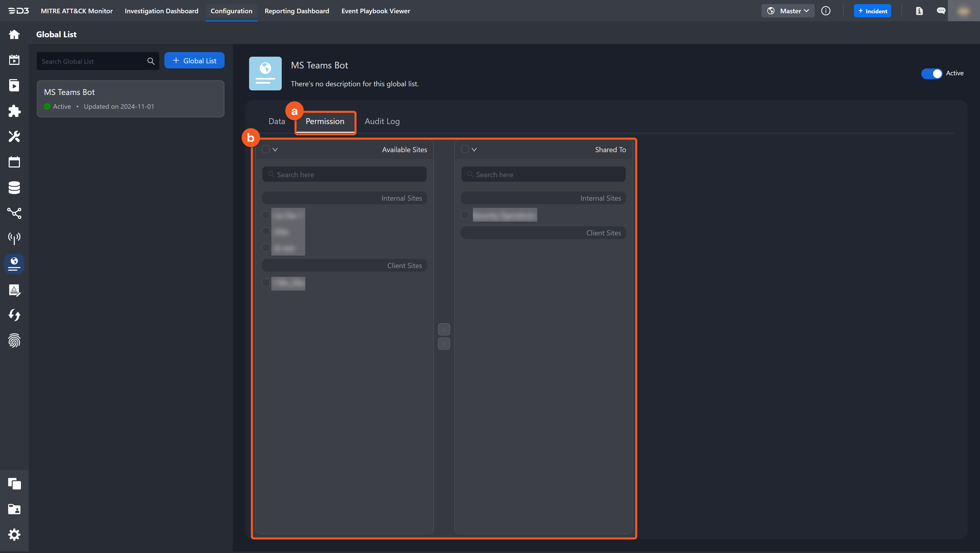Check the select-all checkbox in Shared To
Screen dimensions: 980x553
coord(465,149)
